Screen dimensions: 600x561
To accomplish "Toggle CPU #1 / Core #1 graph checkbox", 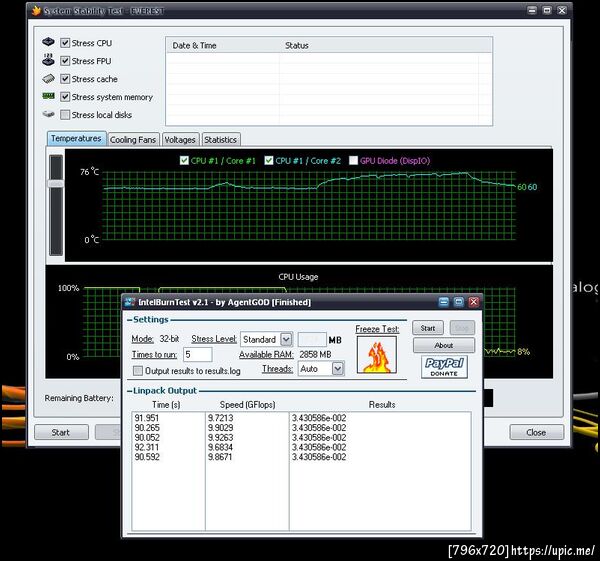I will 184,160.
